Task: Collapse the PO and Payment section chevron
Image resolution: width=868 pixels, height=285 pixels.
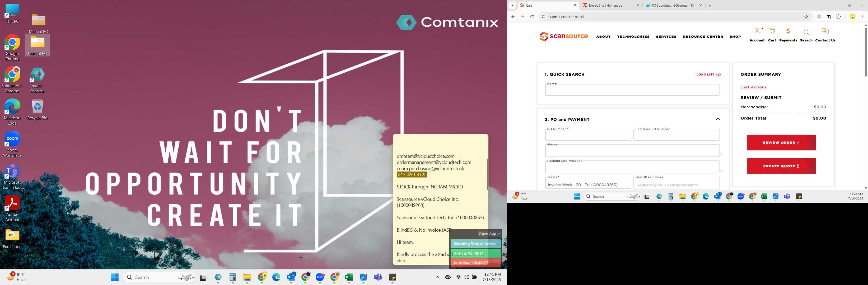Action: [x=718, y=119]
